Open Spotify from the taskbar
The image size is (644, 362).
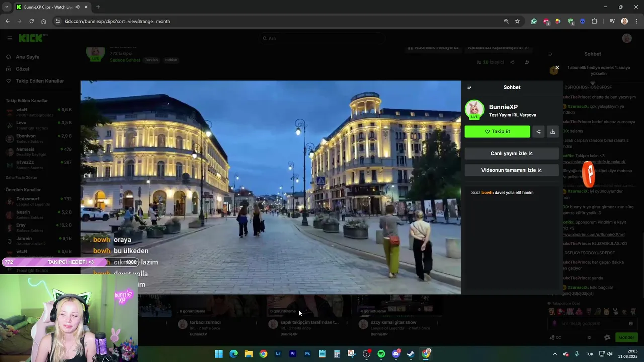coord(381,354)
